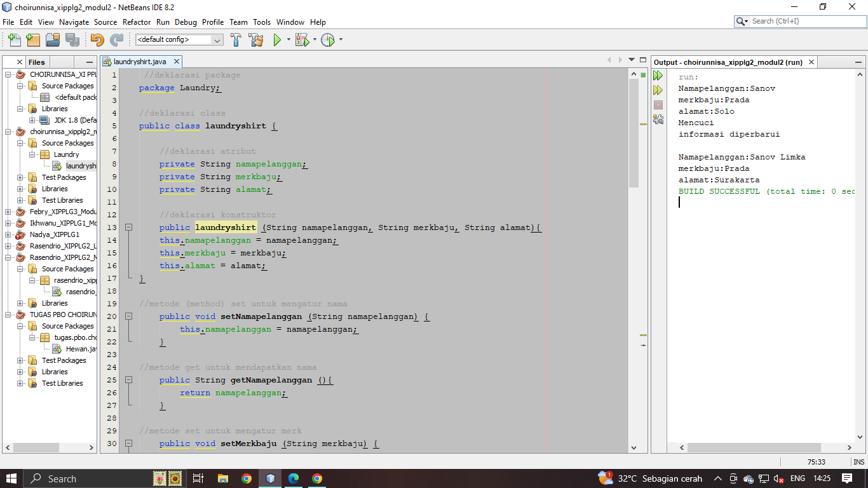Screen dimensions: 868x488
Task: Expand the Febry_XIPPLG3 project node
Action: 8,212
